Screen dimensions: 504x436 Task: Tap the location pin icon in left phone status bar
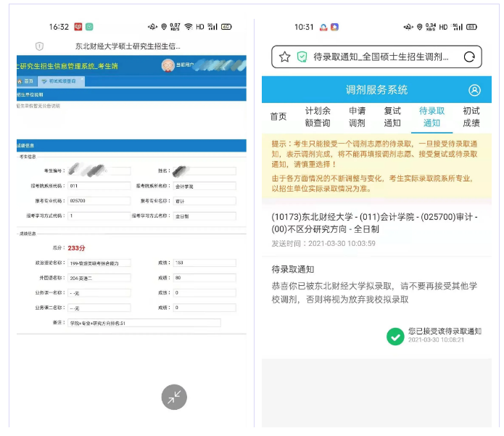164,27
